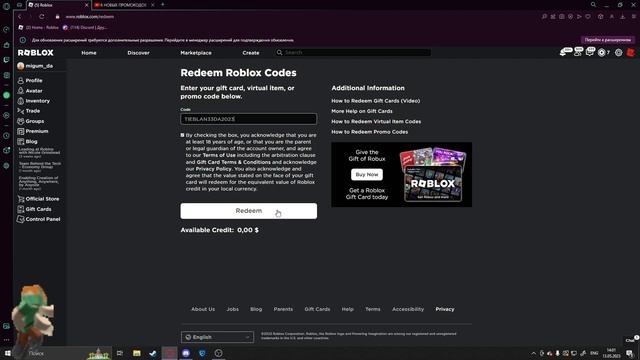Go to Inventory in the sidebar
This screenshot has width=640, height=360.
(33, 101)
